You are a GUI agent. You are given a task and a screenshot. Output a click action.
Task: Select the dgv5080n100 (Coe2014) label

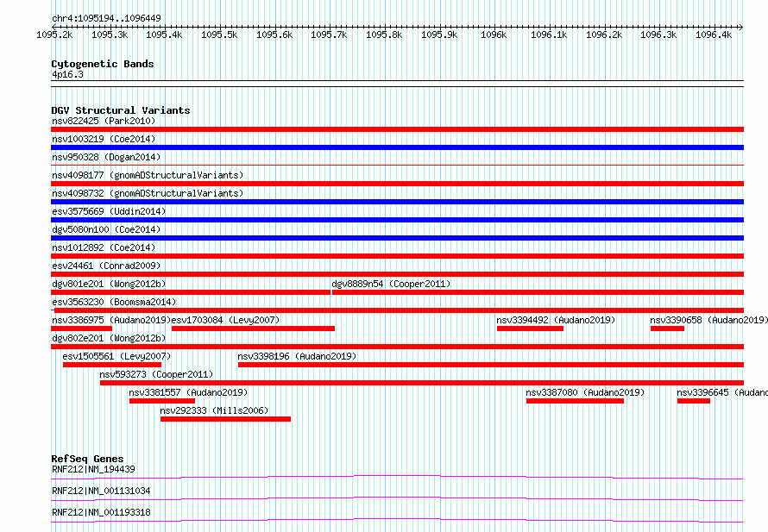pos(106,229)
